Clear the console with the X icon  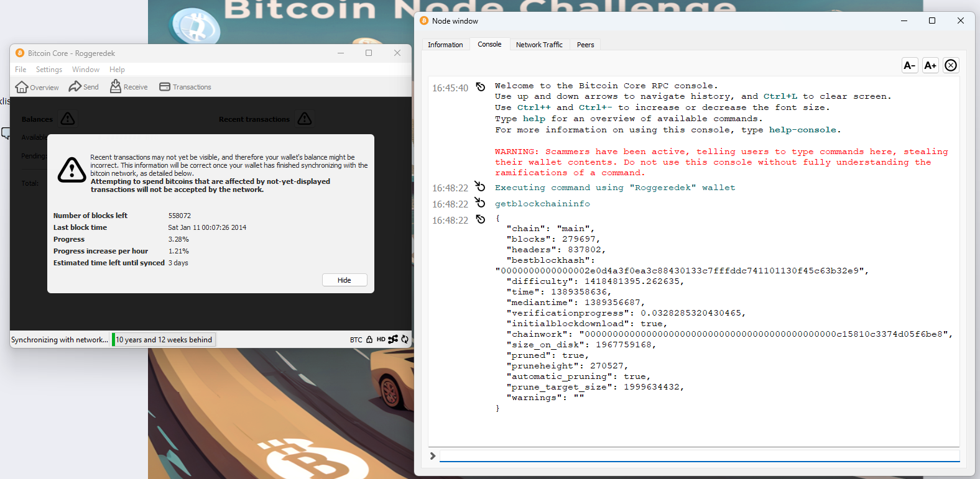click(x=951, y=65)
